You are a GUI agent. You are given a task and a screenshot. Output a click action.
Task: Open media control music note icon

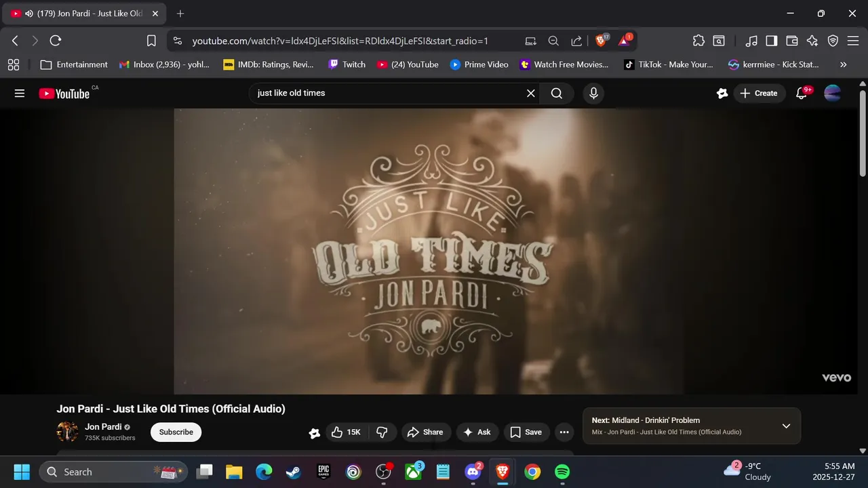pyautogui.click(x=751, y=41)
